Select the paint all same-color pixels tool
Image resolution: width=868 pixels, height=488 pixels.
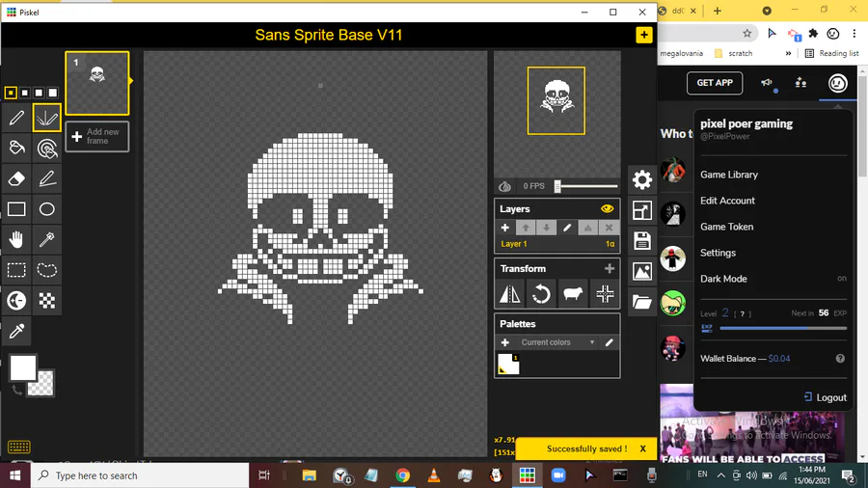[47, 148]
